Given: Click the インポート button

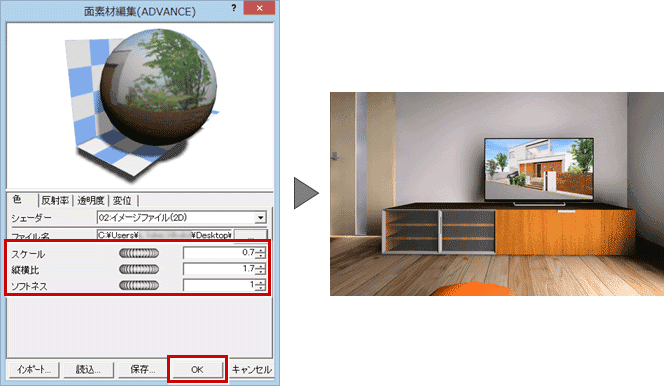Looking at the screenshot, I should [x=34, y=369].
